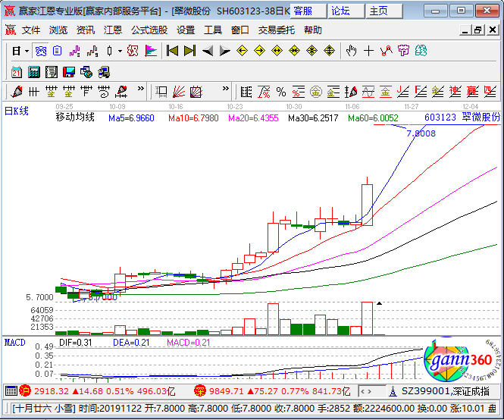Click the telephone-shaped toolbar icon
504x420 pixels.
[41, 51]
